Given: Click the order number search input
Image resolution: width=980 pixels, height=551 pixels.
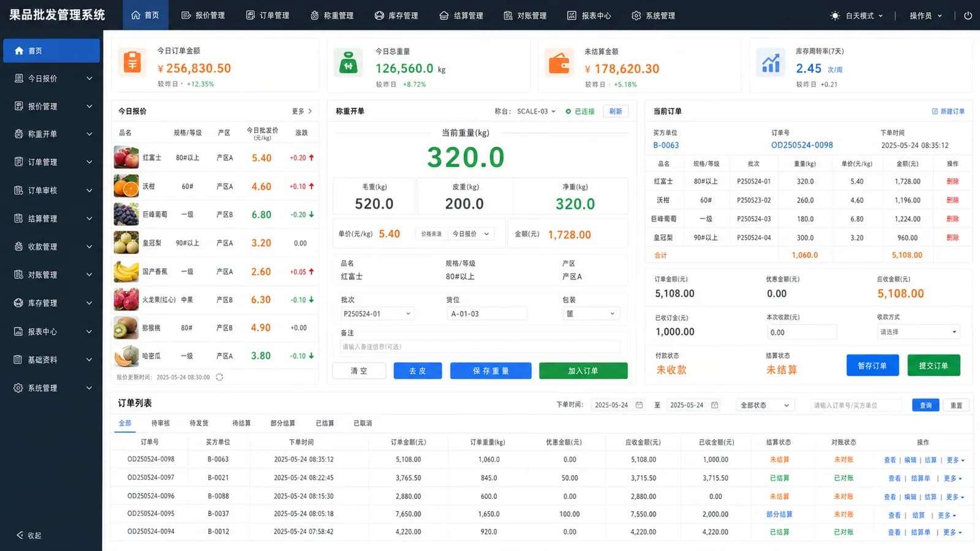Looking at the screenshot, I should (856, 405).
